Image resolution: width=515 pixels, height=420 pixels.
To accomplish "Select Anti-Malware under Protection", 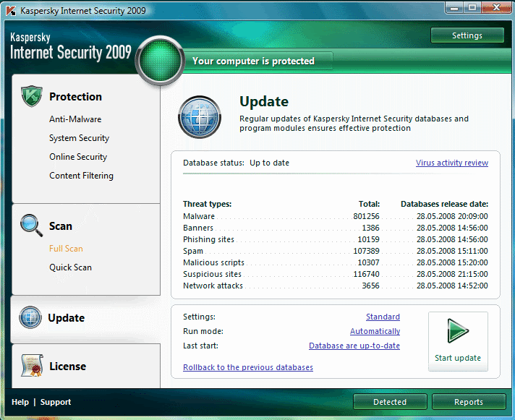I will point(75,119).
